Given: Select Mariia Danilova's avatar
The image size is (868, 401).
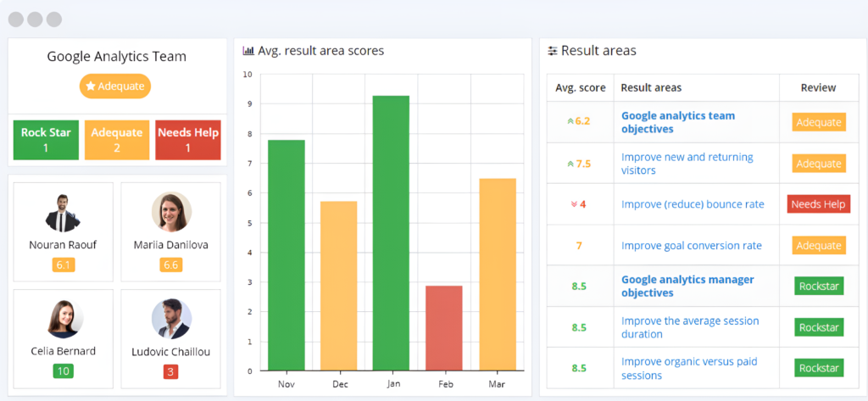Looking at the screenshot, I should 170,212.
